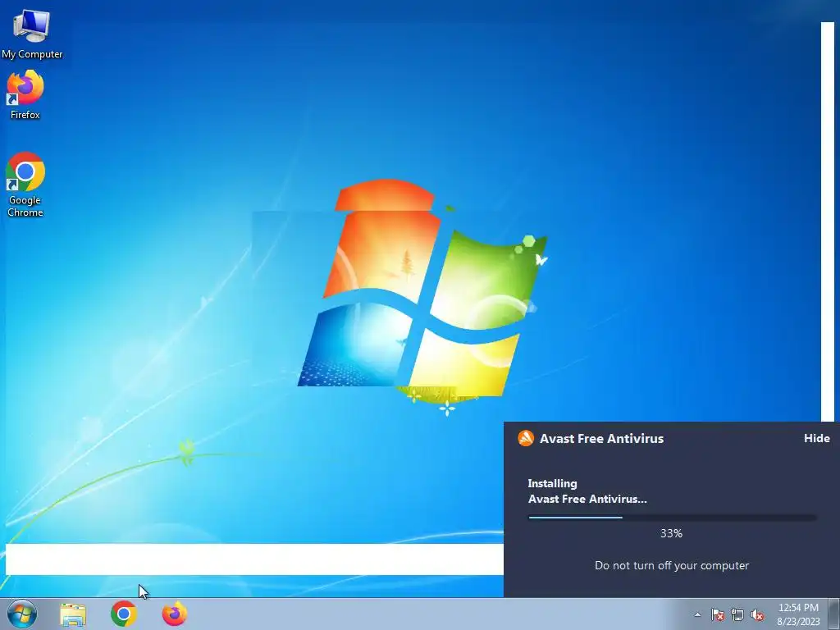
Task: Click the 'Installing' status label
Action: tap(552, 484)
